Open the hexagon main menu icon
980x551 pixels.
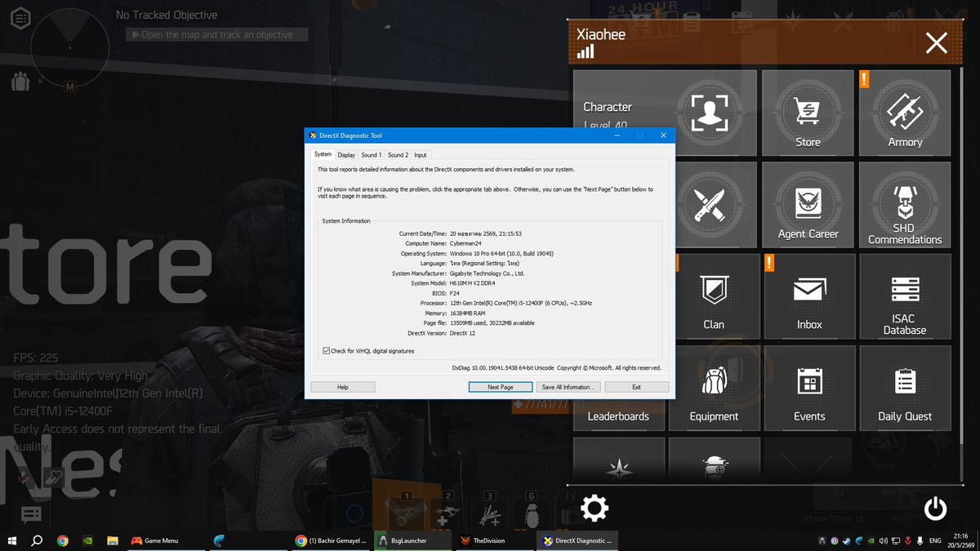click(x=21, y=16)
